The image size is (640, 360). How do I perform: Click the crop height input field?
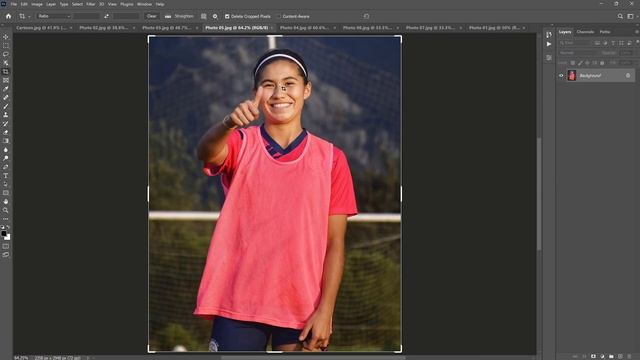tap(126, 16)
